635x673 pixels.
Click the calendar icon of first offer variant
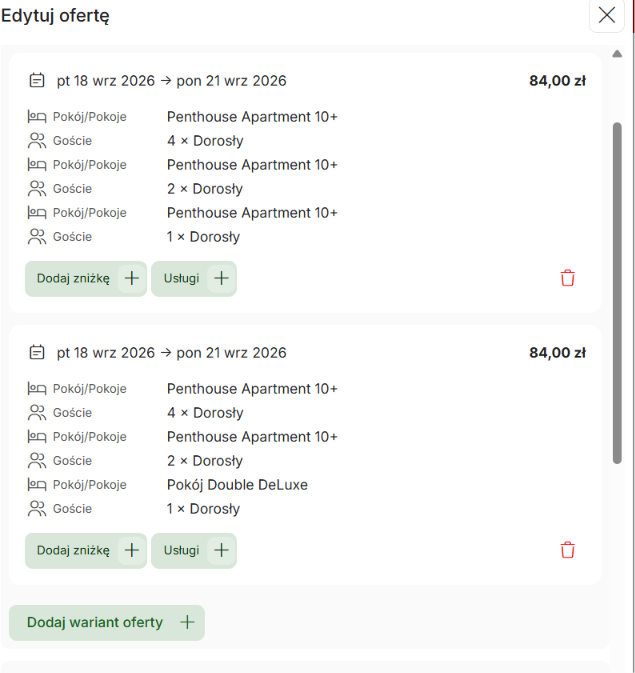(x=37, y=80)
